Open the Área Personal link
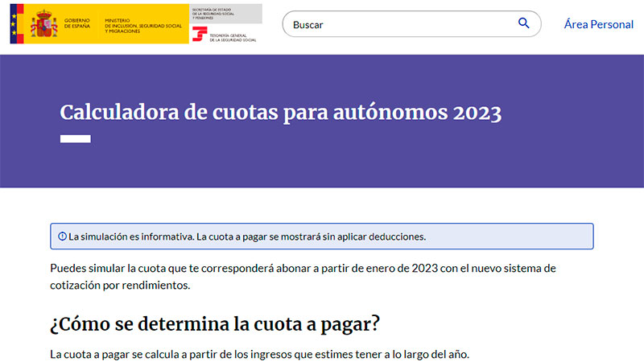The image size is (644, 362). 598,24
